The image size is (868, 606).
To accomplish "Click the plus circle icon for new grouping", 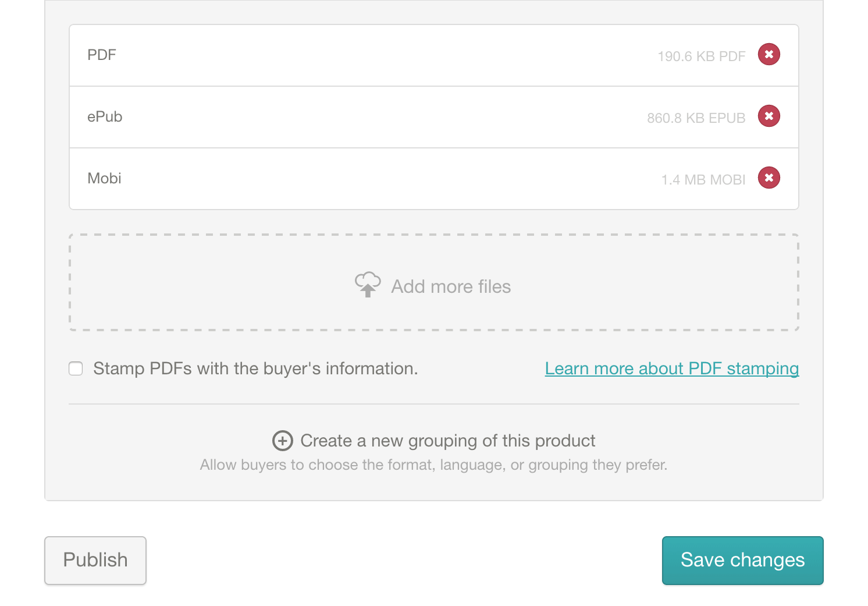I will [283, 441].
